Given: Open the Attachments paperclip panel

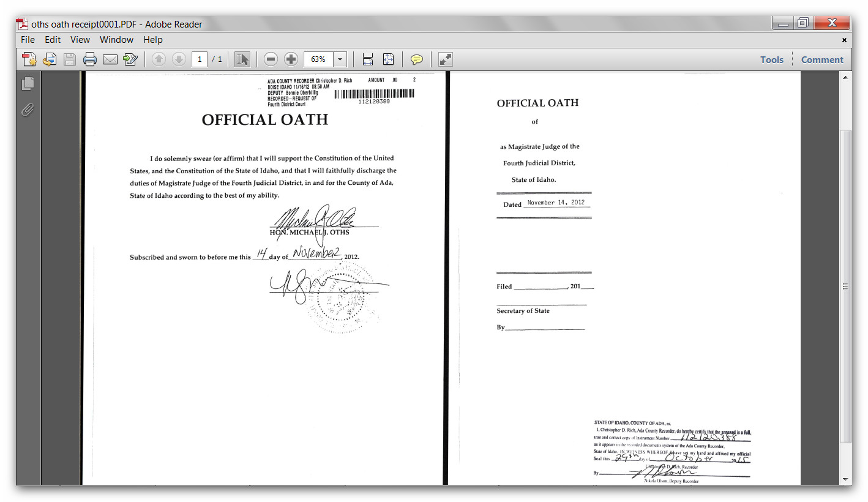Looking at the screenshot, I should pos(28,110).
